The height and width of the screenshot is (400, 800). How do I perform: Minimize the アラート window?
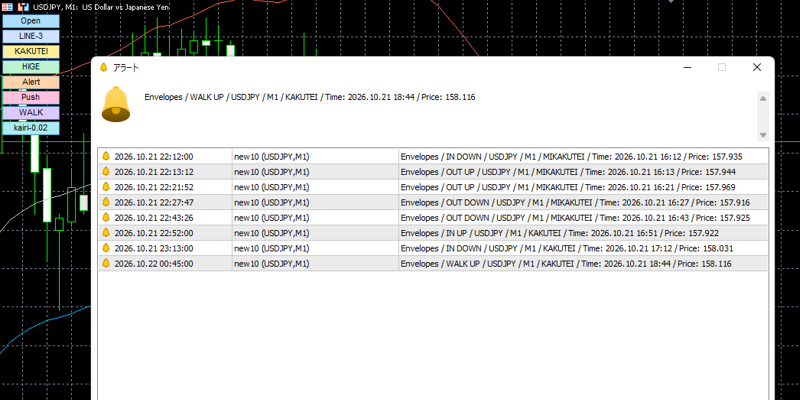pos(688,67)
